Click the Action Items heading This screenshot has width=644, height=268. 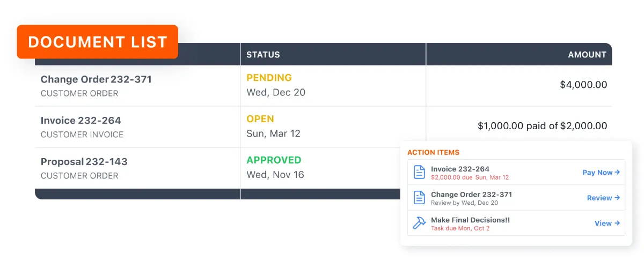pos(433,152)
